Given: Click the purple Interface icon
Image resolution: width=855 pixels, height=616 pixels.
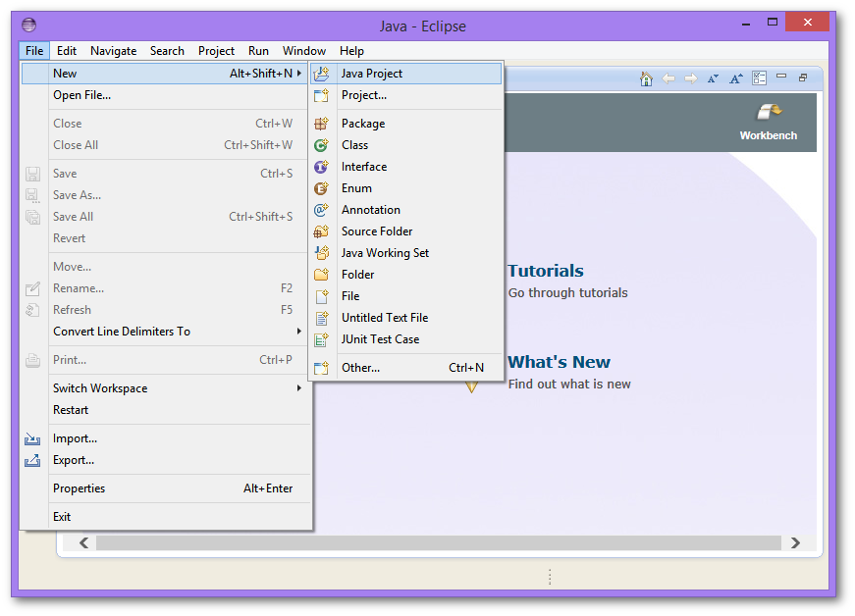Looking at the screenshot, I should pos(322,167).
